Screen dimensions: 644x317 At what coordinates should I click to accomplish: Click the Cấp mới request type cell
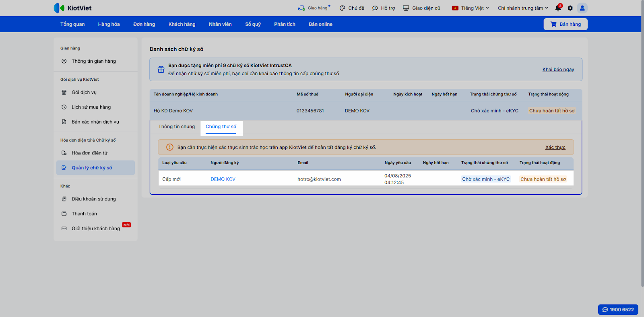click(x=171, y=179)
